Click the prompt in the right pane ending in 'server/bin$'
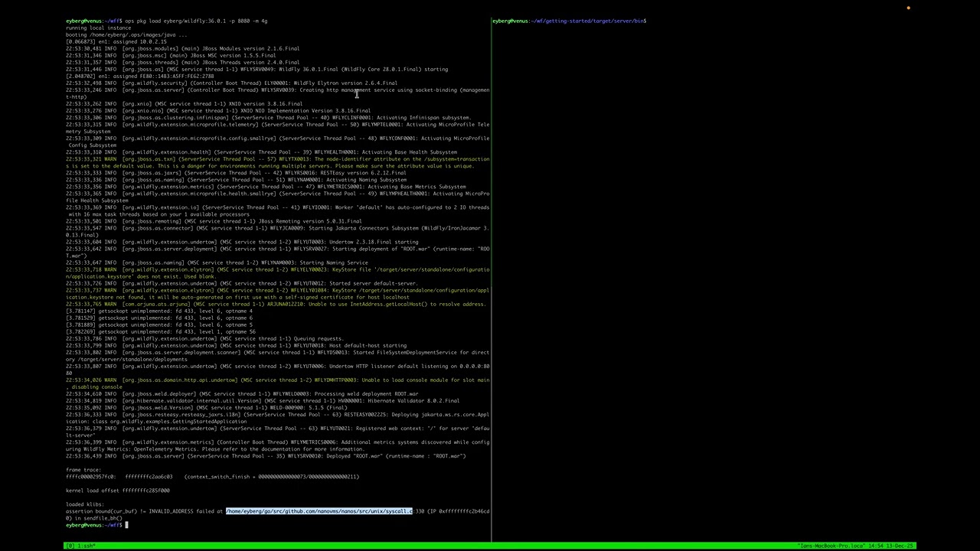This screenshot has width=980, height=551. point(569,21)
